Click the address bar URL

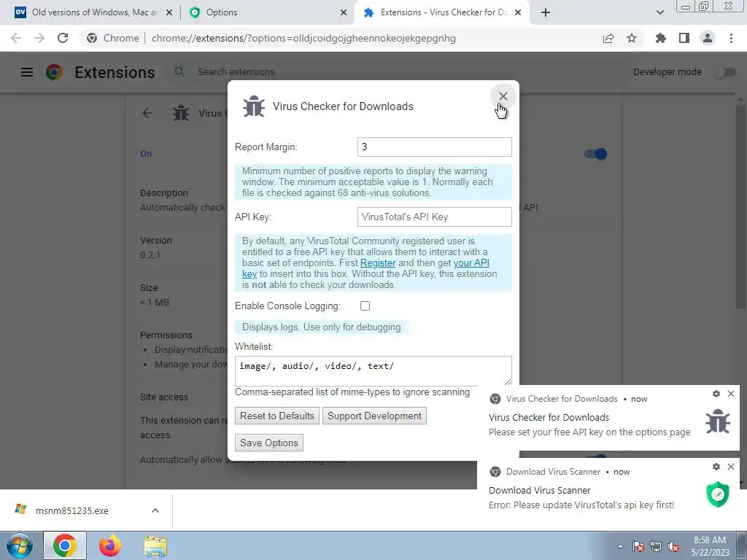303,38
